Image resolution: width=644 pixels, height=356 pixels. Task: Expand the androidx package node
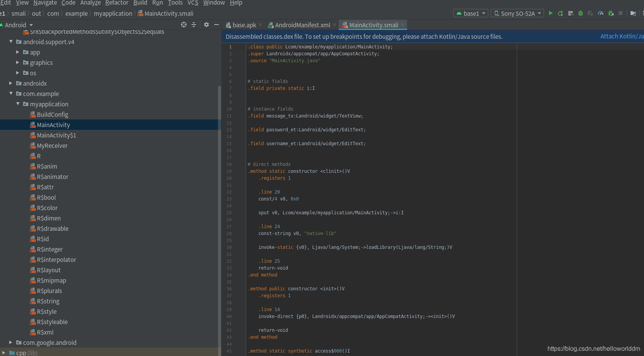(x=11, y=83)
